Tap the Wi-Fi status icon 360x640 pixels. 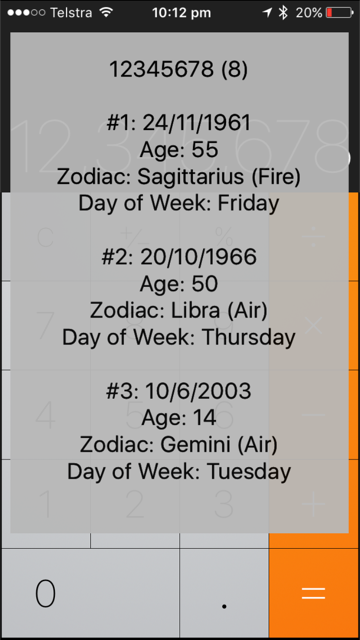click(x=107, y=13)
